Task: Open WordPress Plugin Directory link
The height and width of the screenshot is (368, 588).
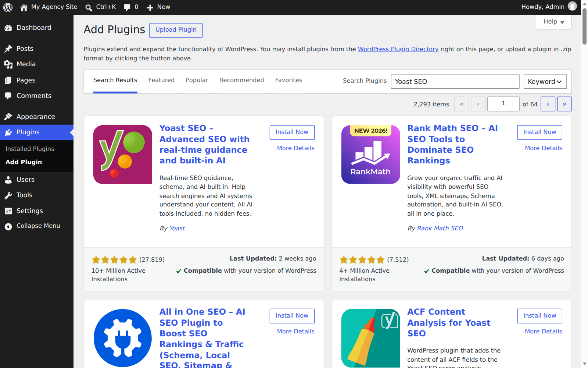Action: click(398, 49)
